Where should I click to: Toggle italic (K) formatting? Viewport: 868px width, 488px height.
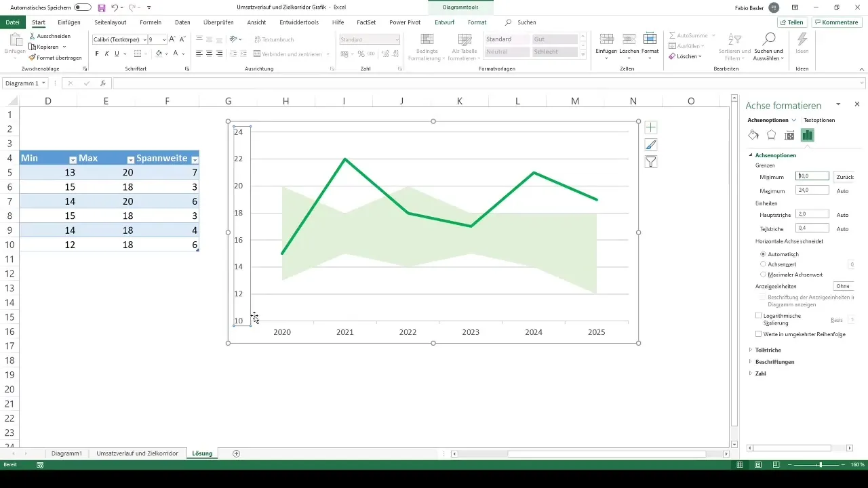[x=106, y=54]
